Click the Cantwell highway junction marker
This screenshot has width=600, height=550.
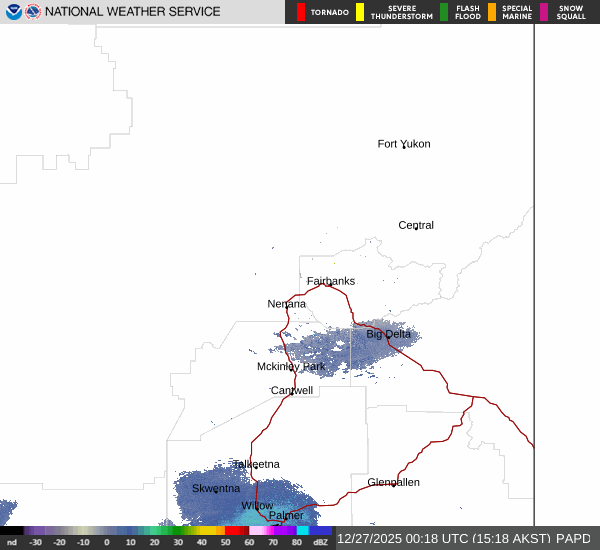click(291, 393)
